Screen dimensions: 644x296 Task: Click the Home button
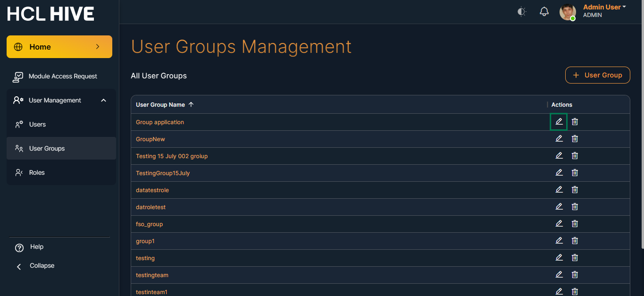59,47
